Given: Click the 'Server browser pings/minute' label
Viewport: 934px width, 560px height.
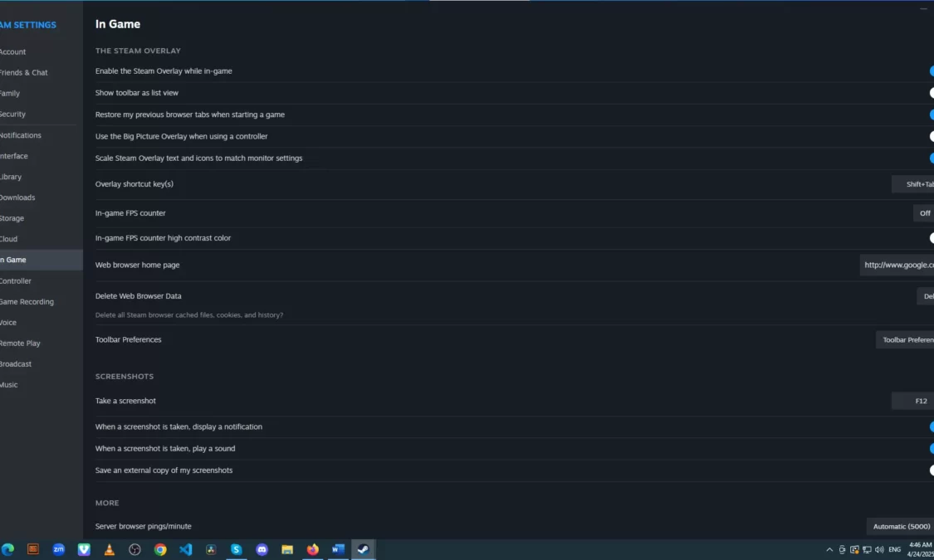Looking at the screenshot, I should coord(143,526).
